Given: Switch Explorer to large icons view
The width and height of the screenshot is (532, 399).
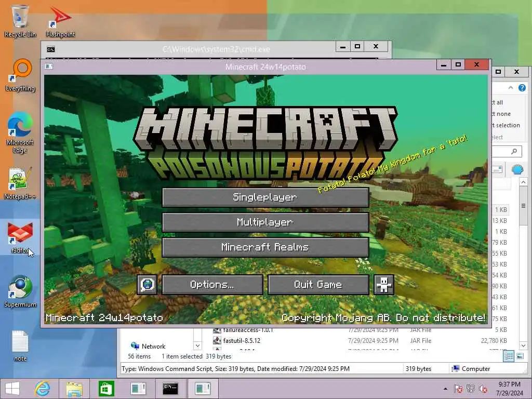Looking at the screenshot, I should click(x=520, y=356).
